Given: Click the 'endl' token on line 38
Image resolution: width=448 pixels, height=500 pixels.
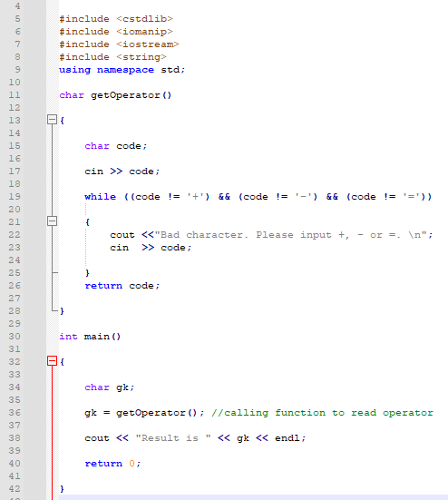Looking at the screenshot, I should [x=287, y=437].
